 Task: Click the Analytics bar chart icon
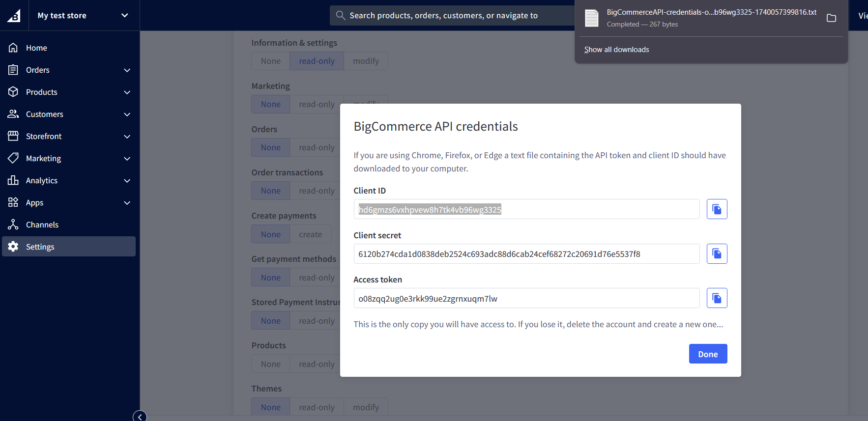[13, 180]
